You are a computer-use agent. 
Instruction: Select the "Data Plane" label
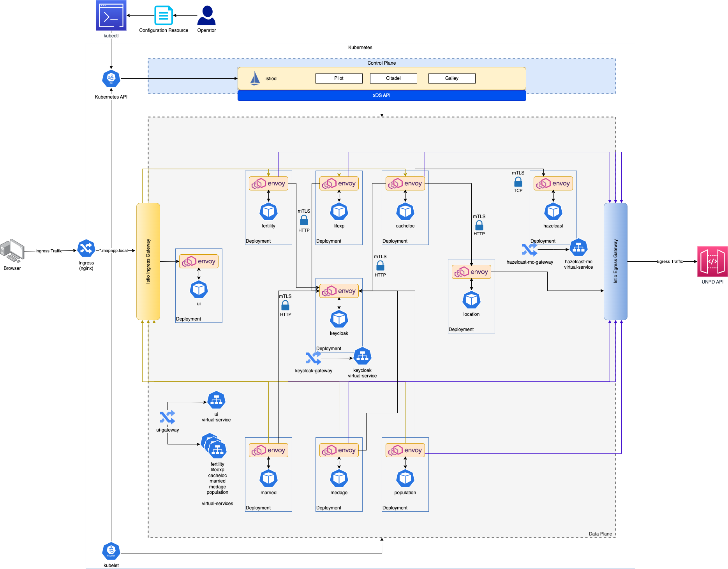click(600, 534)
